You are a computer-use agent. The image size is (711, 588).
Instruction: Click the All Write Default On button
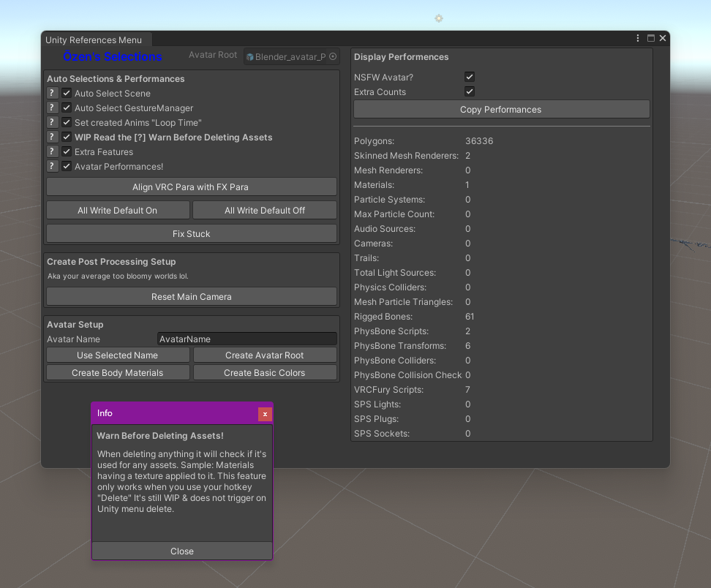point(118,211)
